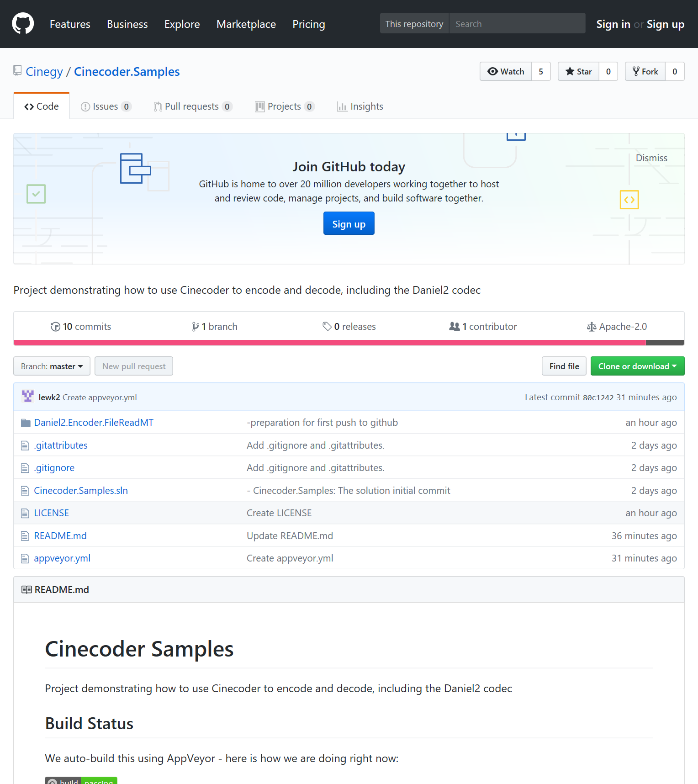Expand the Clone or download dropdown

click(637, 366)
